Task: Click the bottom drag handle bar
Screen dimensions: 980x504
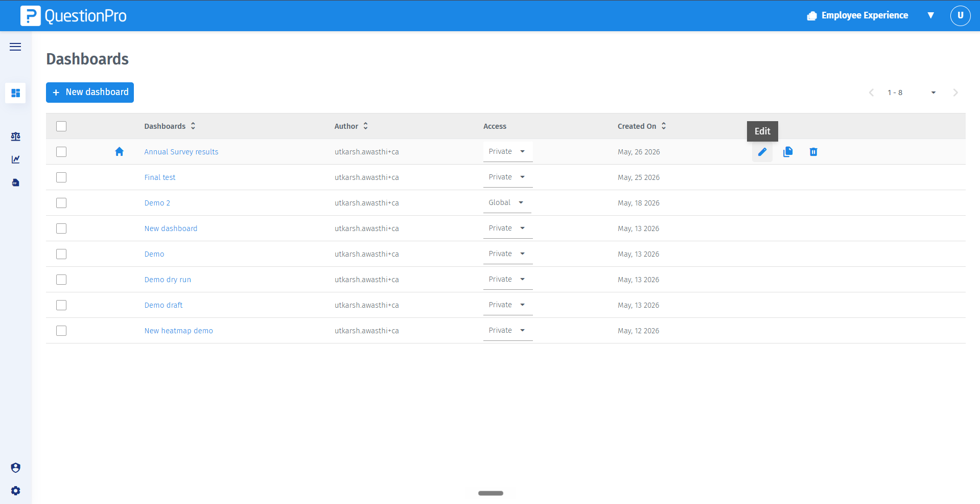Action: (491, 493)
